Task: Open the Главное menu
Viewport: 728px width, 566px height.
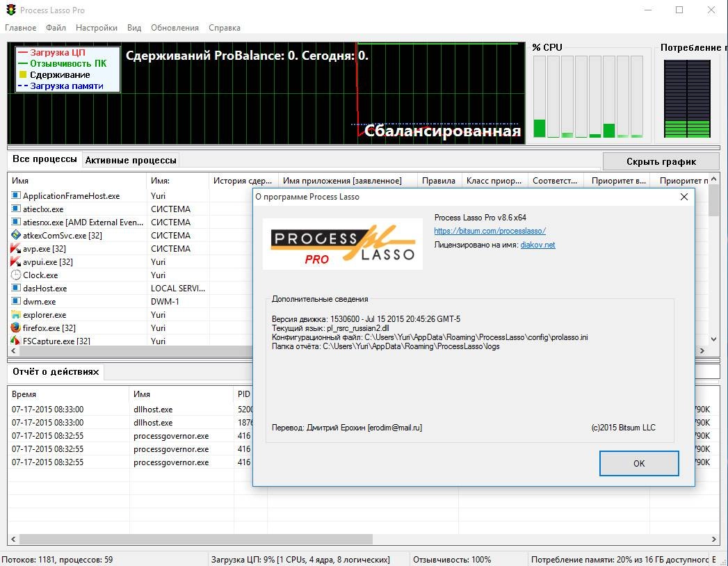Action: coord(20,27)
